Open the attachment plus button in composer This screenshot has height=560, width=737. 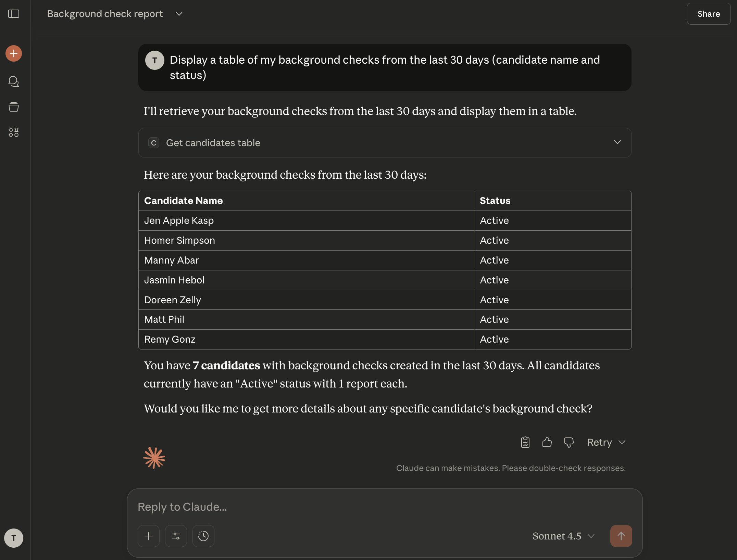149,536
